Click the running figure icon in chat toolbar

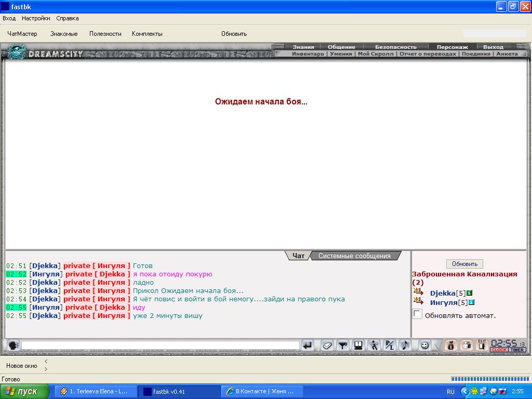(x=374, y=345)
